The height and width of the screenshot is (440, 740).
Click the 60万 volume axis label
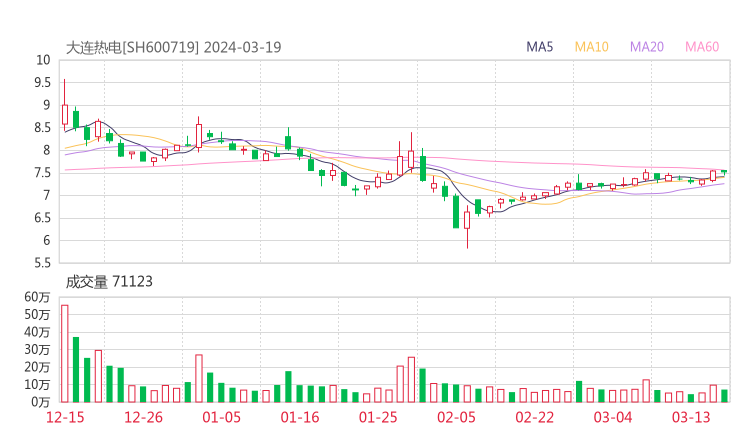coord(37,297)
